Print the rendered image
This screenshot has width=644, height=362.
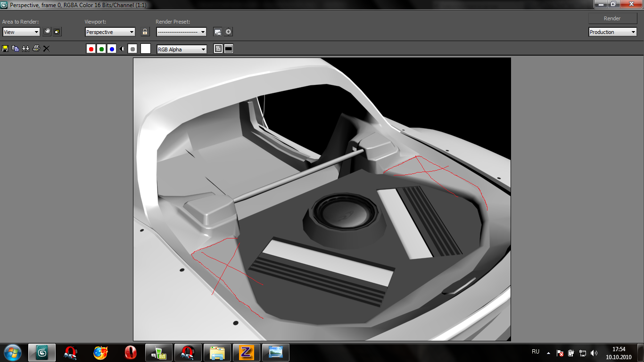point(36,49)
